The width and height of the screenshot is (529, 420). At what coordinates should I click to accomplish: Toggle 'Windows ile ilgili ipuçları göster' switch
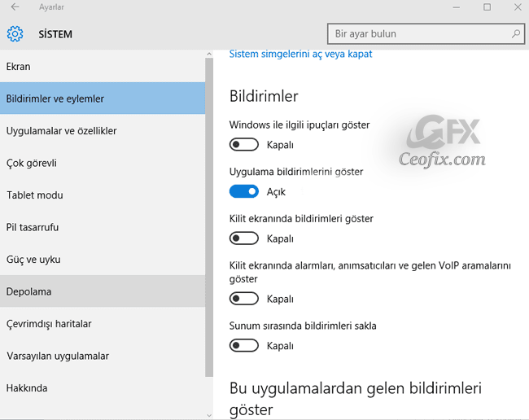(244, 145)
